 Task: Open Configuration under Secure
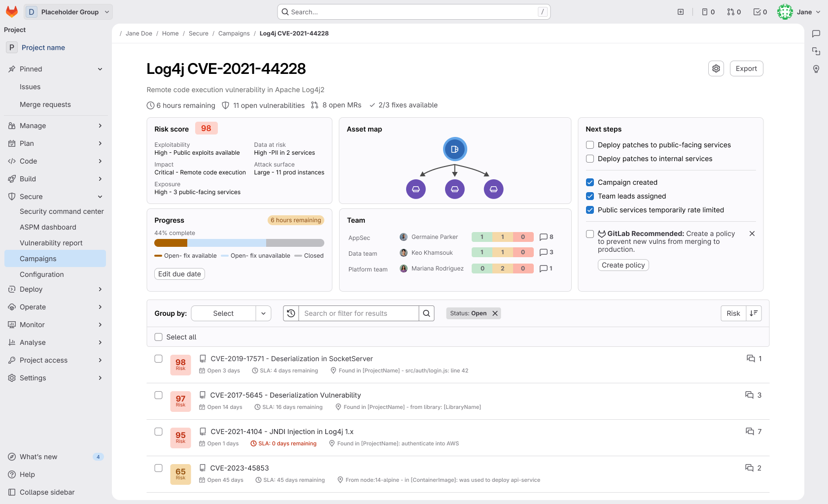click(x=42, y=274)
